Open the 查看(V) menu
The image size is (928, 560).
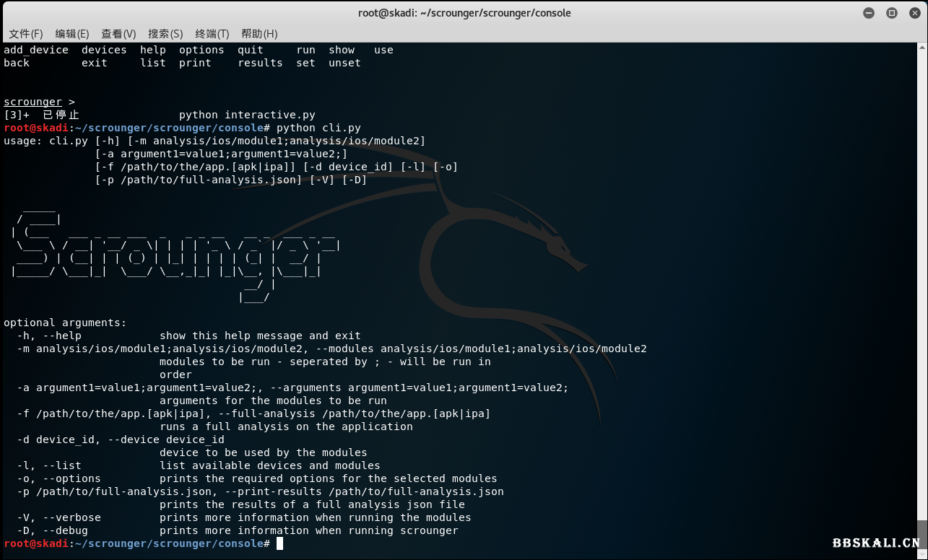[x=118, y=34]
